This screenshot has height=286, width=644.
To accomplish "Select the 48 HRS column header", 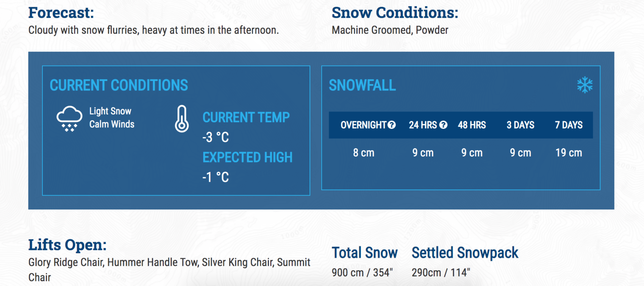I will (472, 125).
